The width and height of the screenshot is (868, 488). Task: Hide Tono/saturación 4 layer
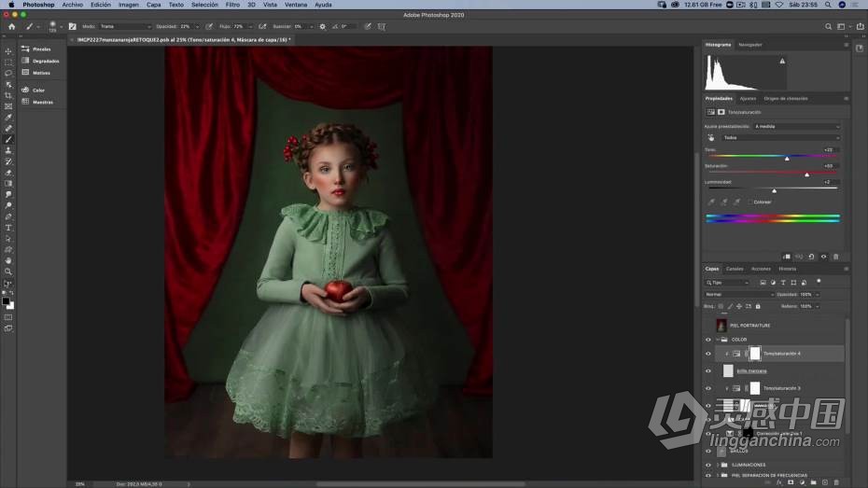(708, 354)
